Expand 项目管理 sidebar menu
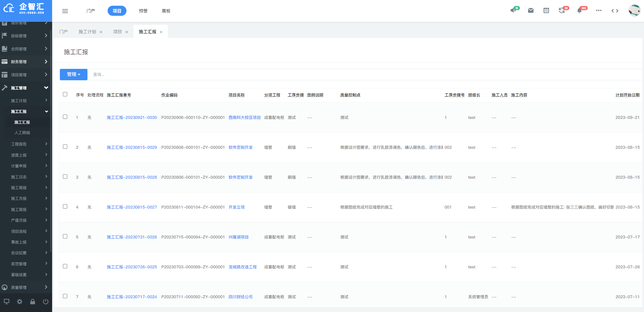This screenshot has width=644, height=312. click(x=26, y=75)
